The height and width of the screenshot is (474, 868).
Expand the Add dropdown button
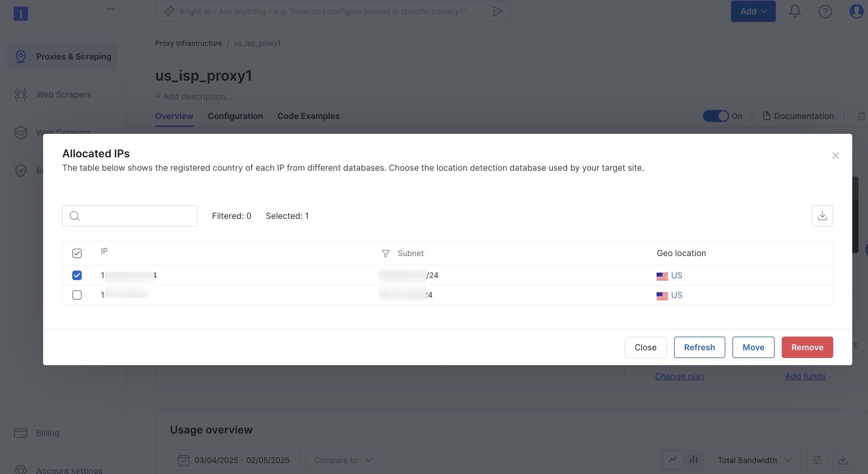(753, 12)
